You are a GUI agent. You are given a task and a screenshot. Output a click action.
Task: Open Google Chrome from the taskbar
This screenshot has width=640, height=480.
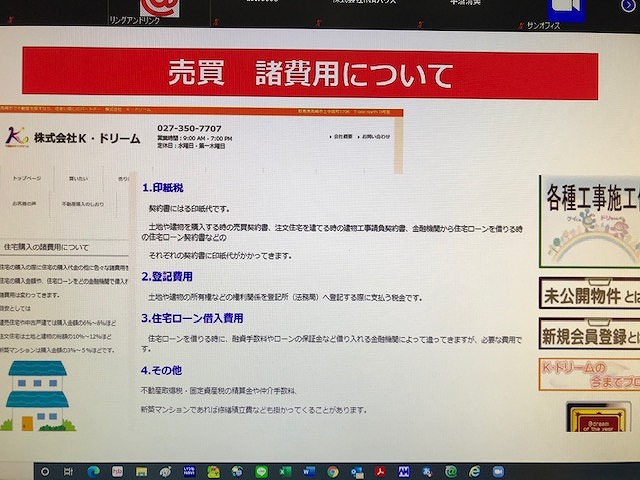(x=331, y=471)
